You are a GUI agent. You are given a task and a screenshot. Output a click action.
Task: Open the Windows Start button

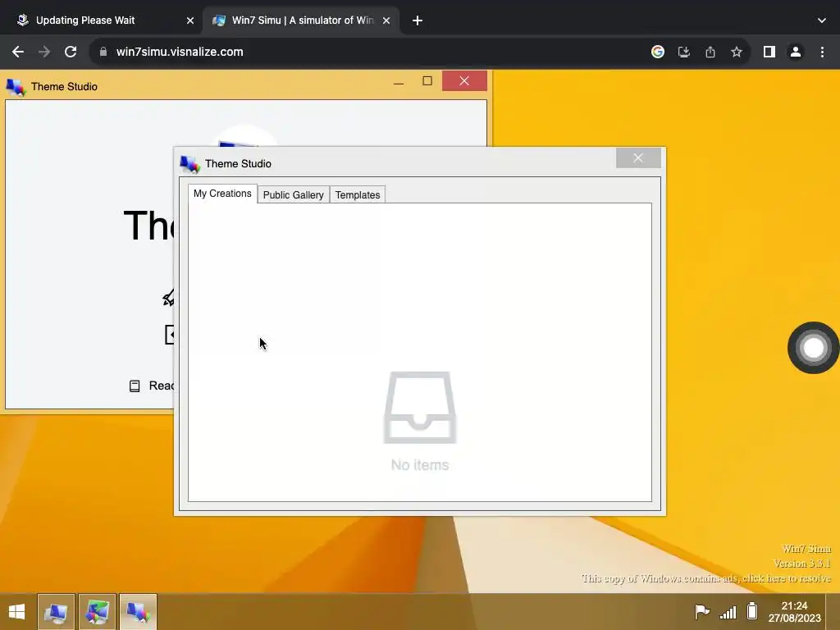[x=16, y=612]
